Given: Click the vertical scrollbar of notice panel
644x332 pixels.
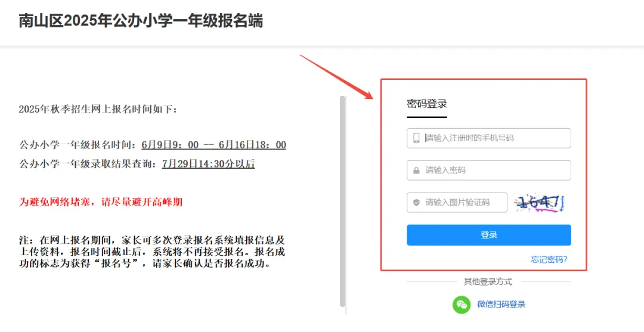Looking at the screenshot, I should pos(342,201).
